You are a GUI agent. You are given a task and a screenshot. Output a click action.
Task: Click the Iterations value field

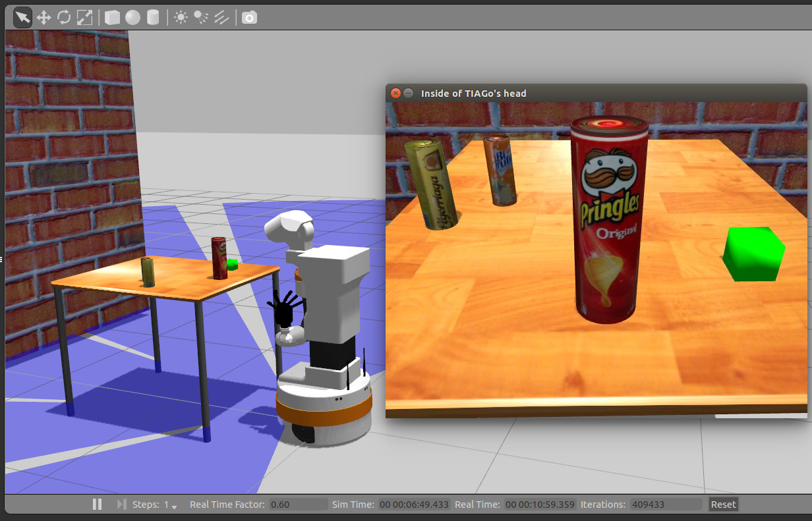(666, 505)
